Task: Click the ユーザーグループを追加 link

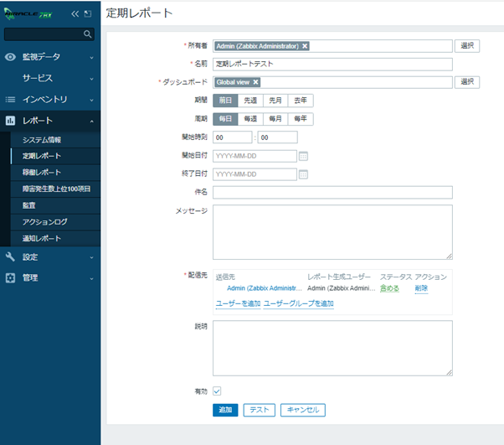Action: coord(299,303)
